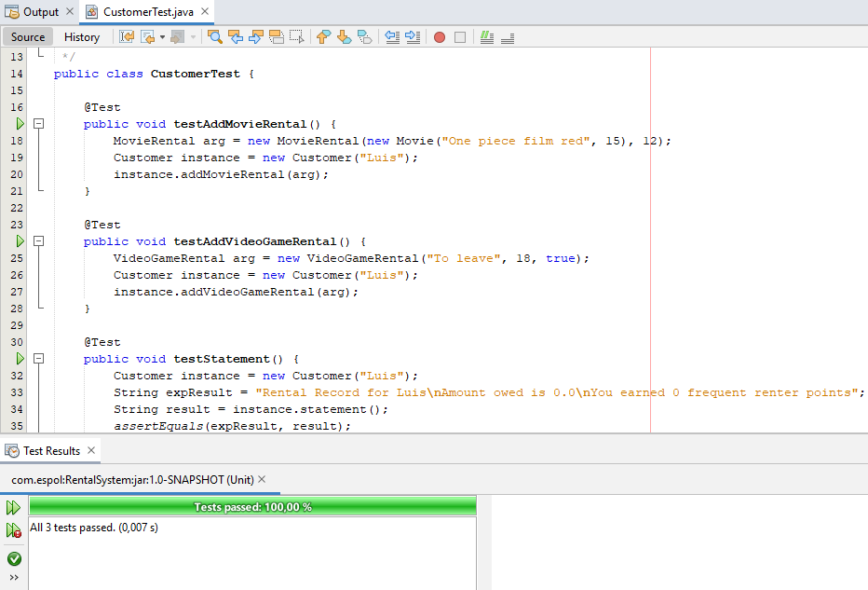The image size is (868, 590).
Task: Click the Source view button
Action: [27, 36]
